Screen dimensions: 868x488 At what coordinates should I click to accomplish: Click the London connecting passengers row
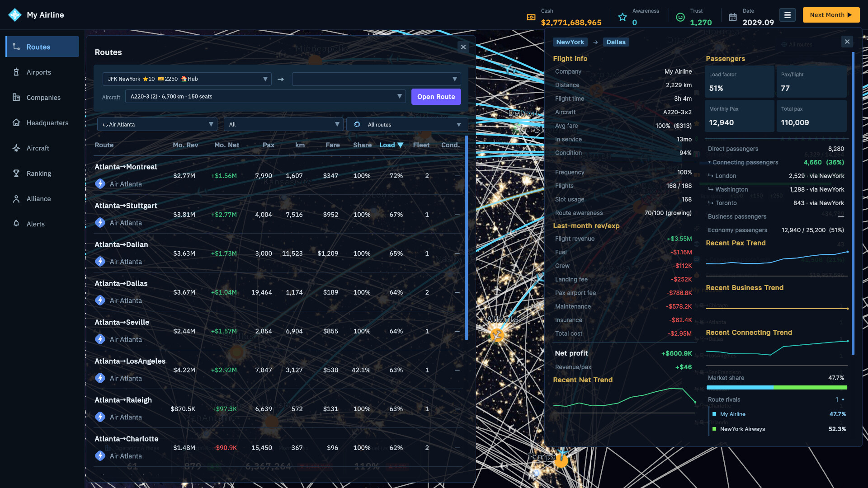(776, 176)
